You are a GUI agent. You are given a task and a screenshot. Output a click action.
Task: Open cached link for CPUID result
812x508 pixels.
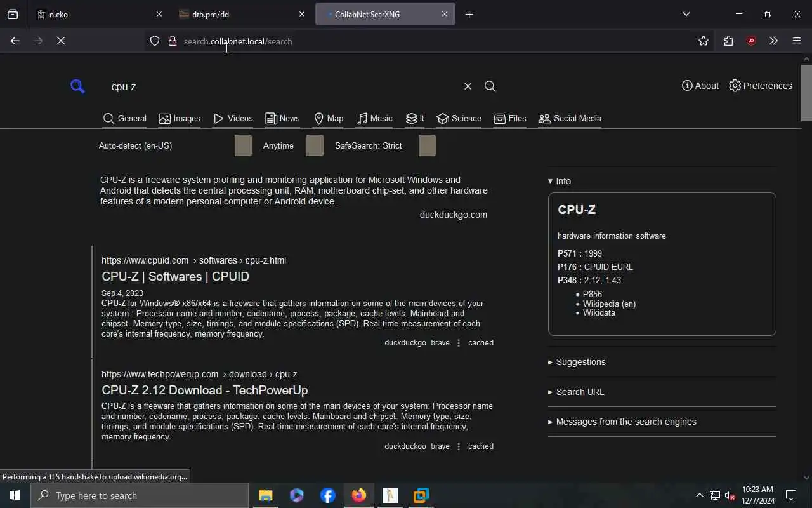pyautogui.click(x=481, y=343)
